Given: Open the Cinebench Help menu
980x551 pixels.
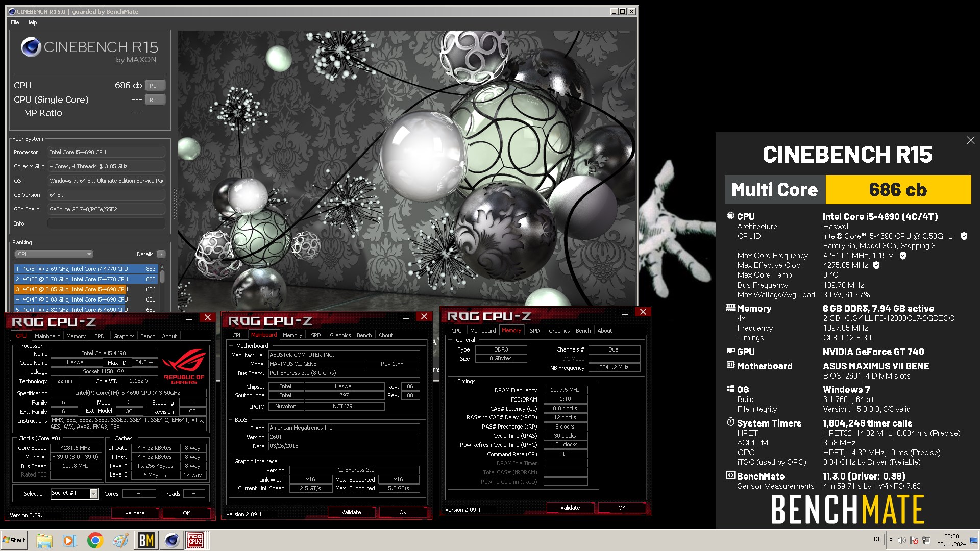Looking at the screenshot, I should point(32,22).
